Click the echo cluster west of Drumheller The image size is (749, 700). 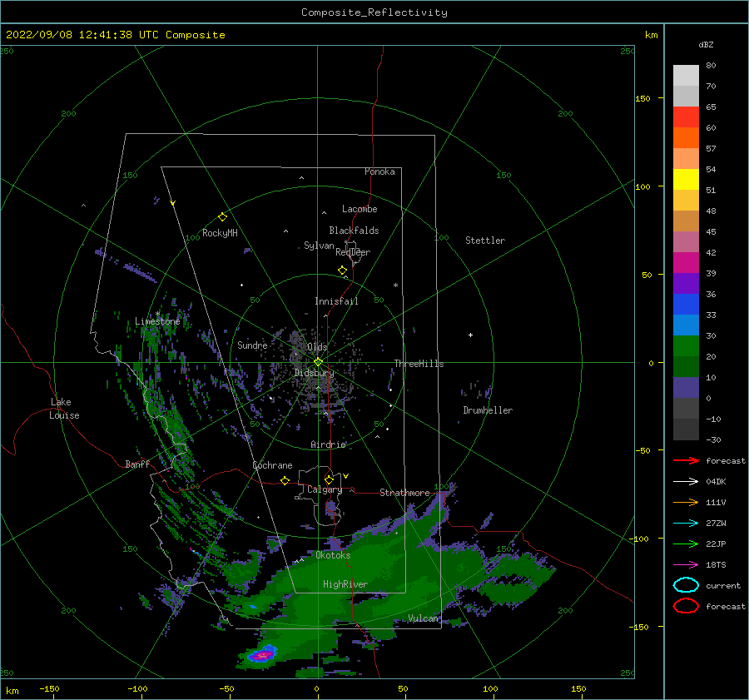tap(477, 390)
